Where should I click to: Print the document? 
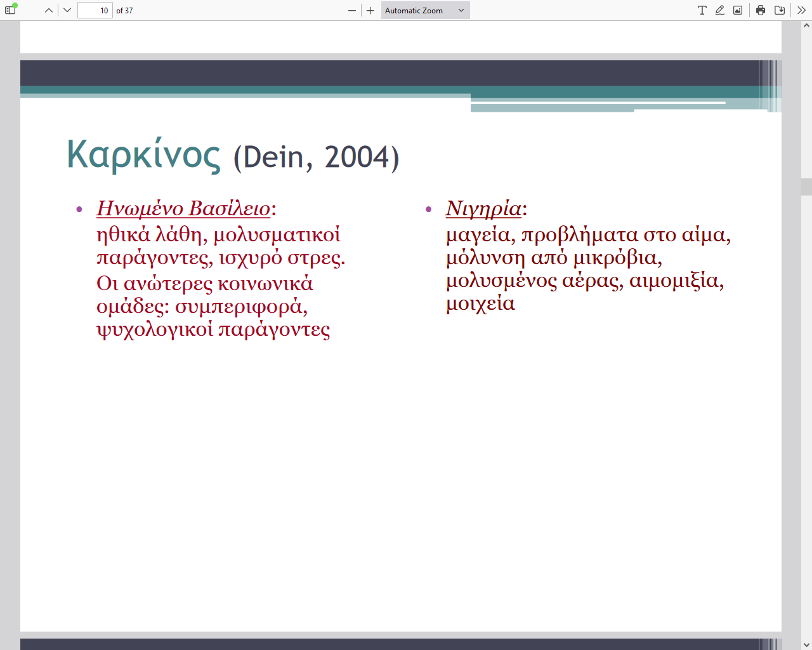pyautogui.click(x=761, y=10)
